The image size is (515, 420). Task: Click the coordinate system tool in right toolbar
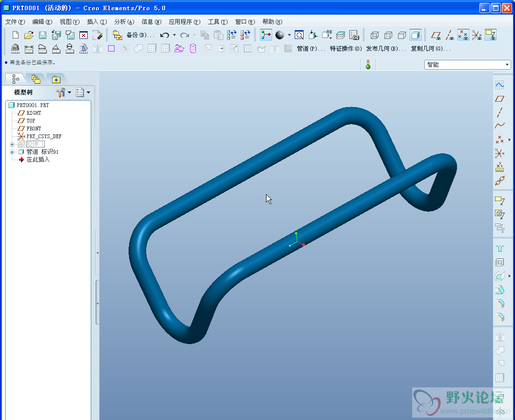[499, 153]
